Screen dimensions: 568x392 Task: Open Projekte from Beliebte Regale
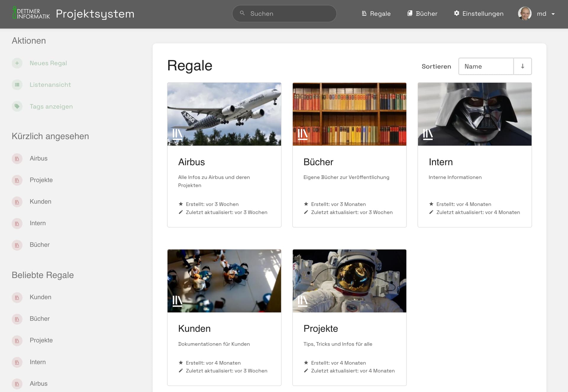(x=41, y=340)
